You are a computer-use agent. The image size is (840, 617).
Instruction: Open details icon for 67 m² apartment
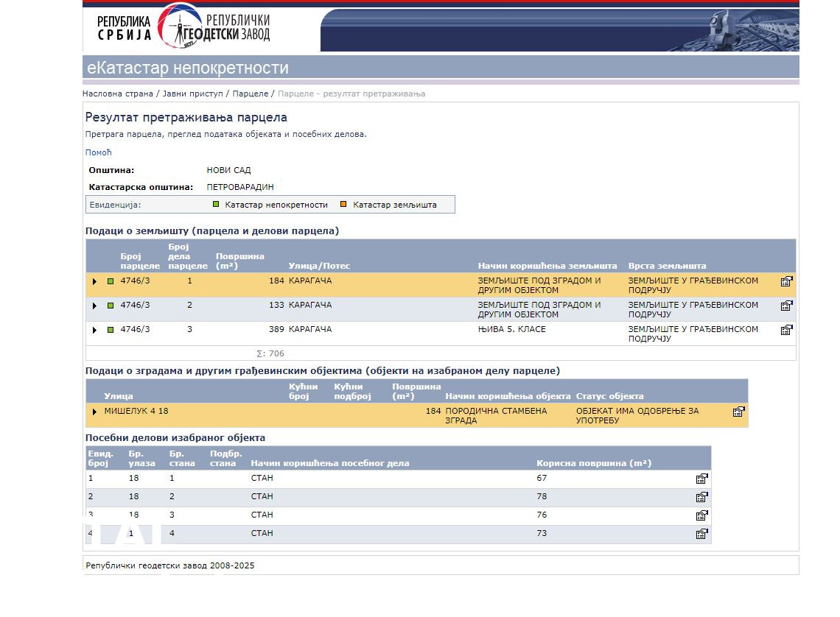(x=701, y=479)
